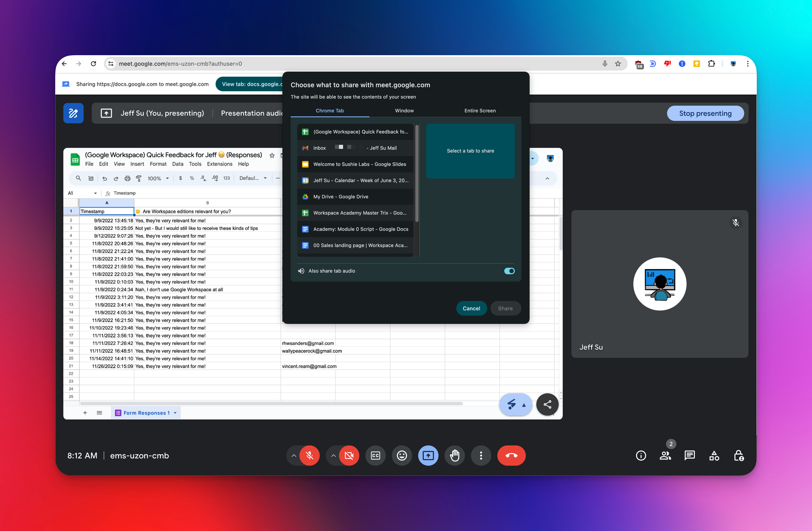
Task: Show the people panel
Action: pyautogui.click(x=665, y=456)
